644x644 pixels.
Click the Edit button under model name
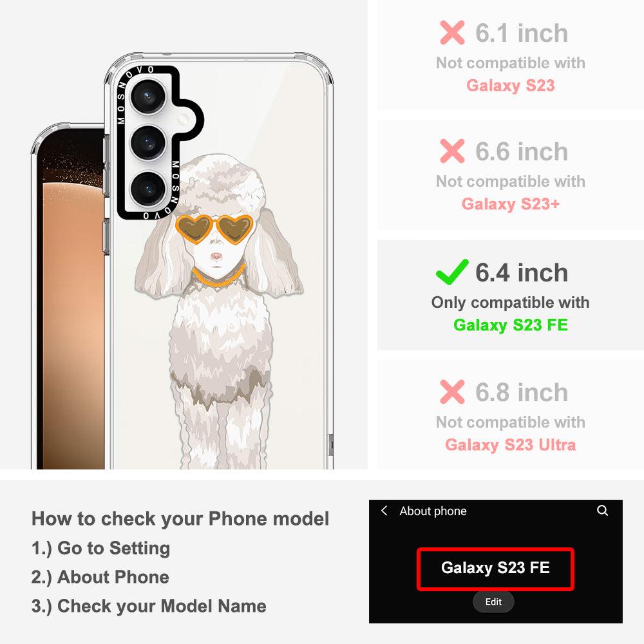pyautogui.click(x=493, y=601)
